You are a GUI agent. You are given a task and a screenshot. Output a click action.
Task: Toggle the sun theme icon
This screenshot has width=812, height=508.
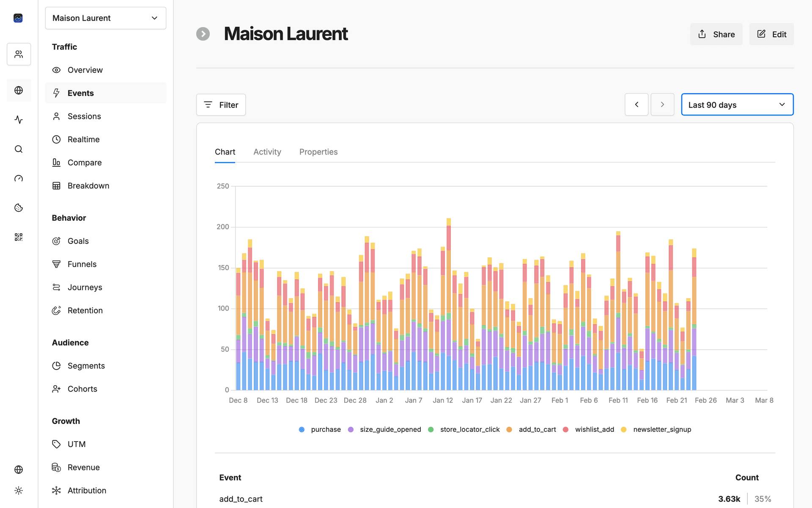19,490
